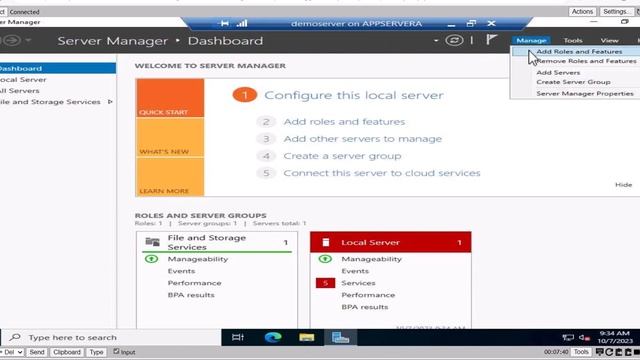The height and width of the screenshot is (360, 640).
Task: Hide the welcome tile
Action: (623, 184)
